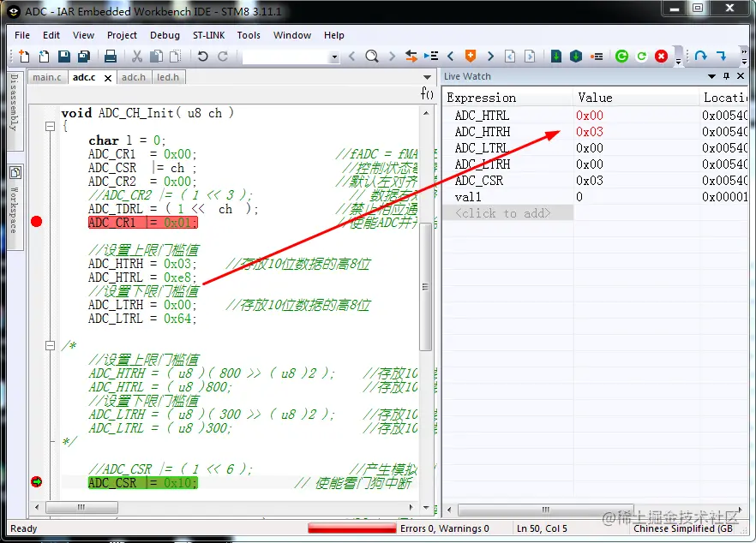Jump to the next bookmark
The height and width of the screenshot is (543, 756).
[x=491, y=57]
